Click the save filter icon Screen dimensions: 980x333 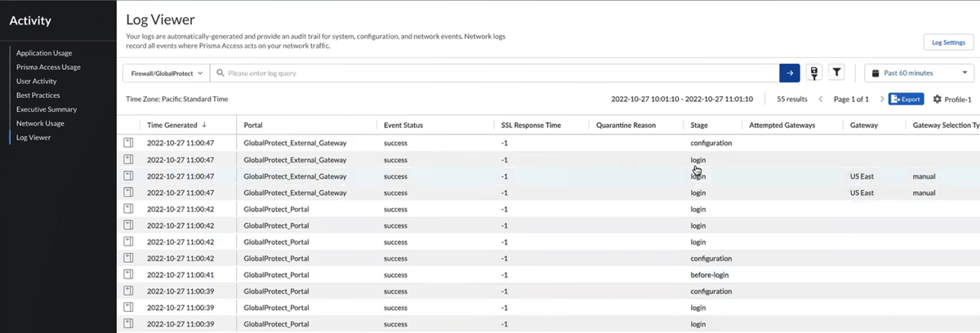click(813, 73)
